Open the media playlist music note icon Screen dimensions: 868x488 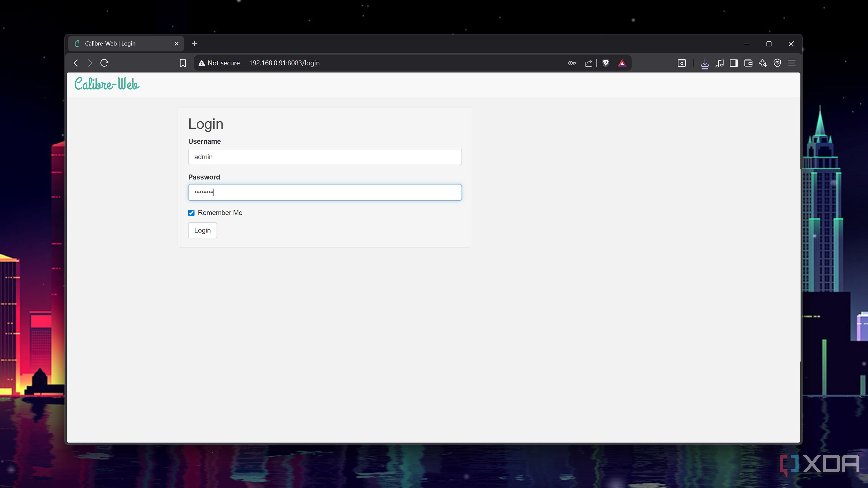click(x=719, y=63)
